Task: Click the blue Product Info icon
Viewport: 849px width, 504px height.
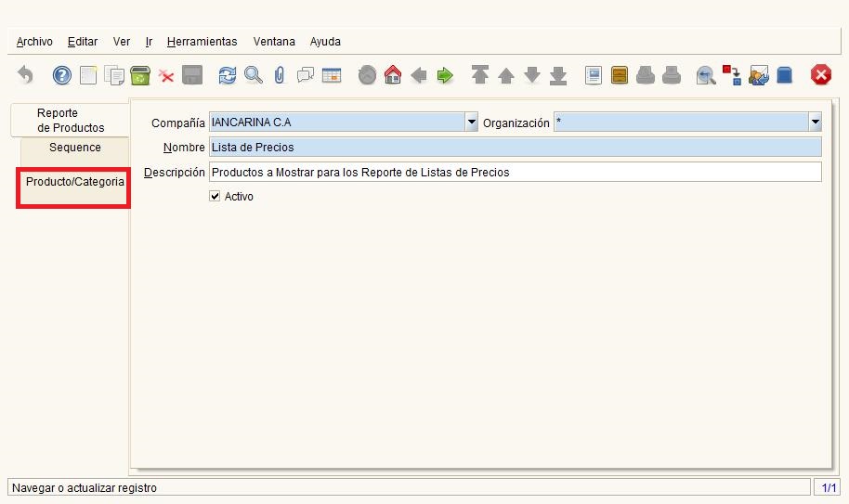Action: (785, 75)
